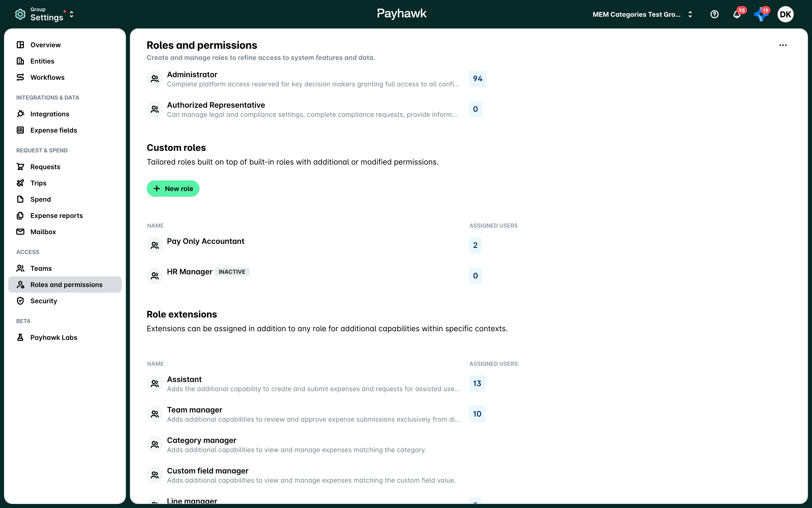Click the Pay Only Accountant role icon
812x508 pixels.
155,245
